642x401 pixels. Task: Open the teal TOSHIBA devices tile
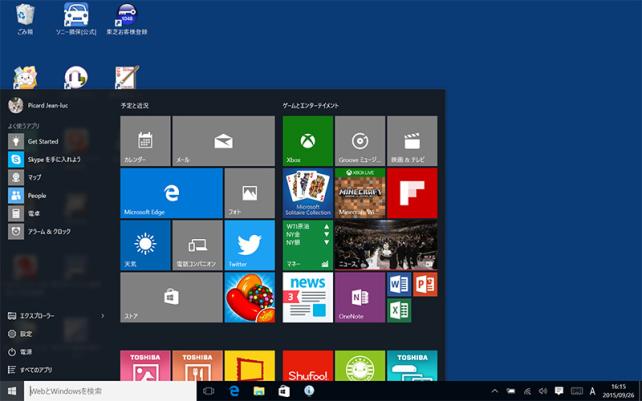(412, 365)
